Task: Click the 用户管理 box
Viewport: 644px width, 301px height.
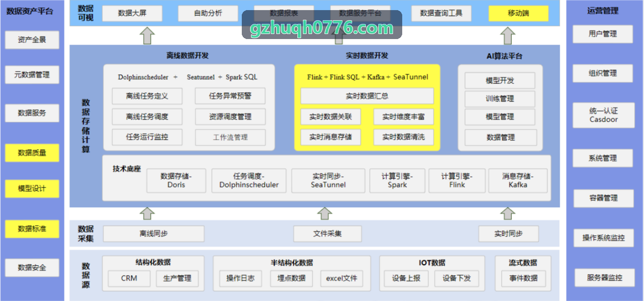Action: point(603,34)
